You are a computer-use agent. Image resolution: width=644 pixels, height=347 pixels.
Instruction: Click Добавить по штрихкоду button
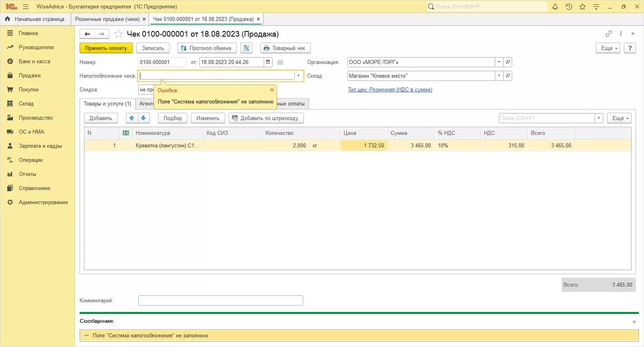point(266,118)
